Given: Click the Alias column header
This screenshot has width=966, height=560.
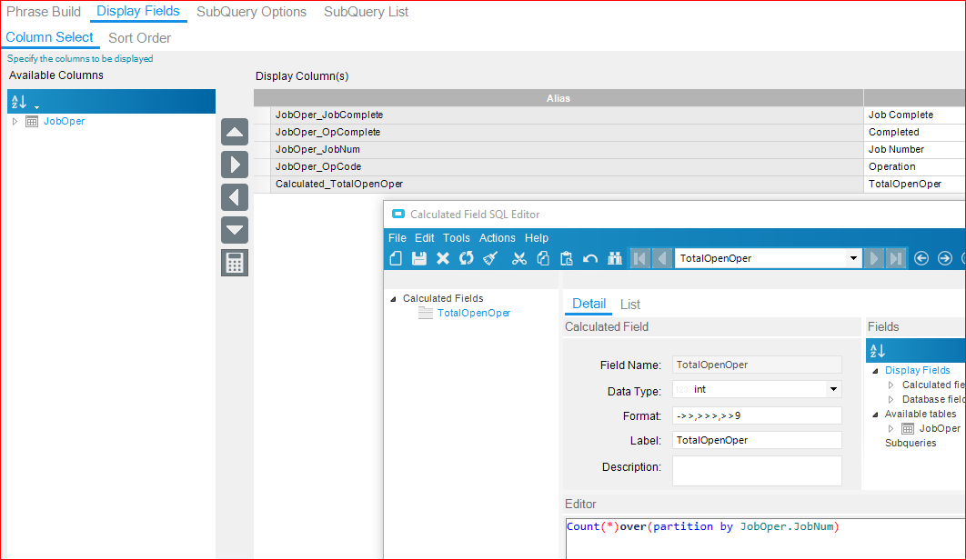Looking at the screenshot, I should tap(558, 98).
